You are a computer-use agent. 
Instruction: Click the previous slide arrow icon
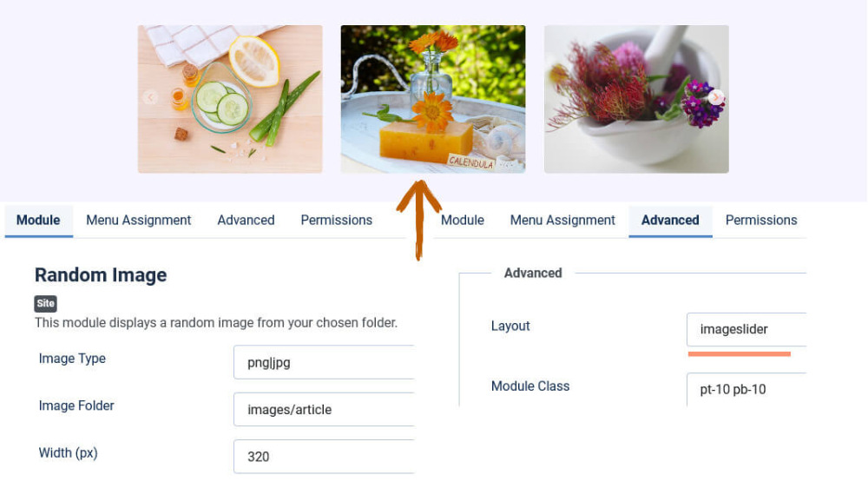[150, 97]
